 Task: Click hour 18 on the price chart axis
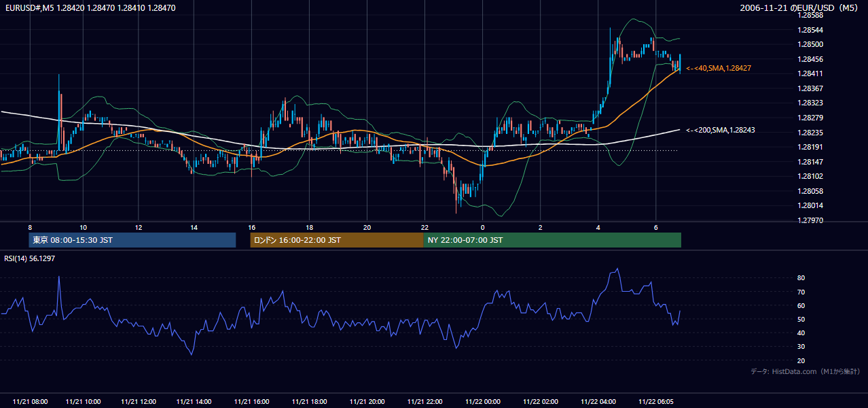(x=309, y=227)
